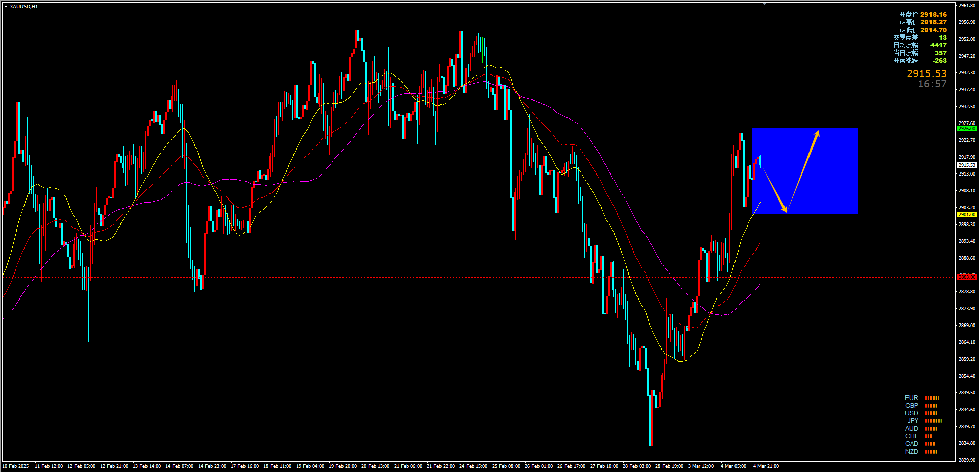Click the JPY currency strength meter
Image resolution: width=980 pixels, height=473 pixels.
coord(934,421)
